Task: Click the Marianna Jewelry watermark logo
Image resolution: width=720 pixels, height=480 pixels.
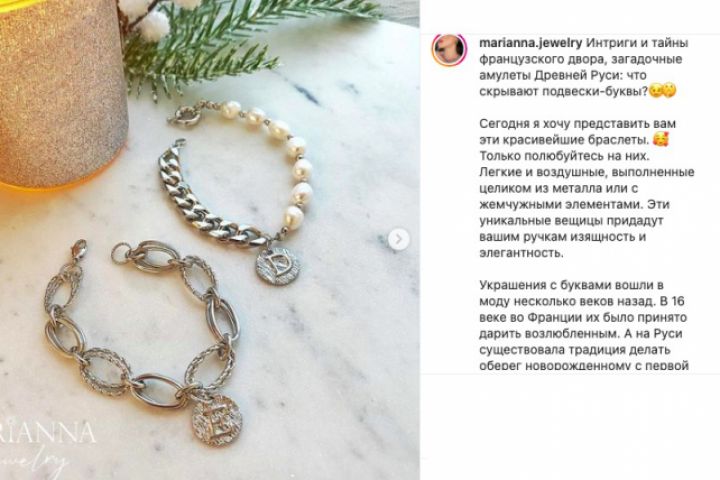Action: pos(46,447)
